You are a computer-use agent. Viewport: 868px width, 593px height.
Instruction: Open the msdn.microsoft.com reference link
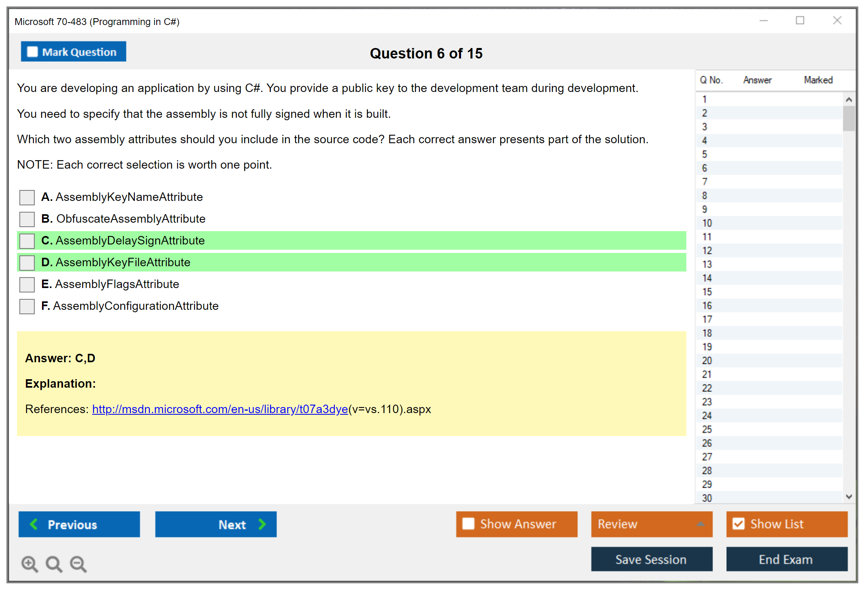pos(220,409)
